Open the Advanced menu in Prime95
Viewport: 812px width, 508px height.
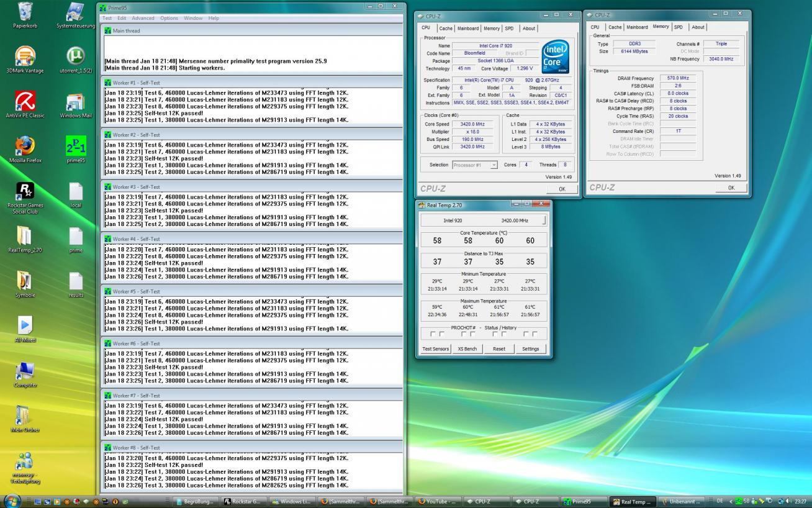point(143,18)
